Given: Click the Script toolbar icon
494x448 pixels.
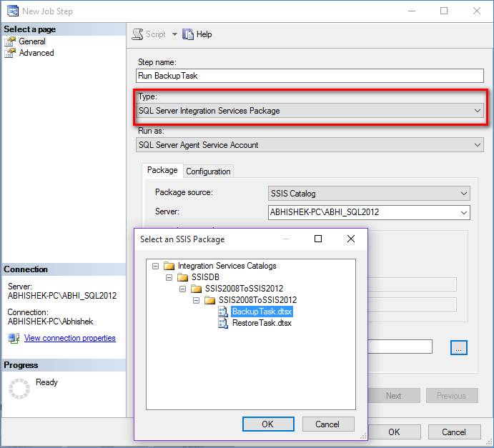Looking at the screenshot, I should pos(137,34).
